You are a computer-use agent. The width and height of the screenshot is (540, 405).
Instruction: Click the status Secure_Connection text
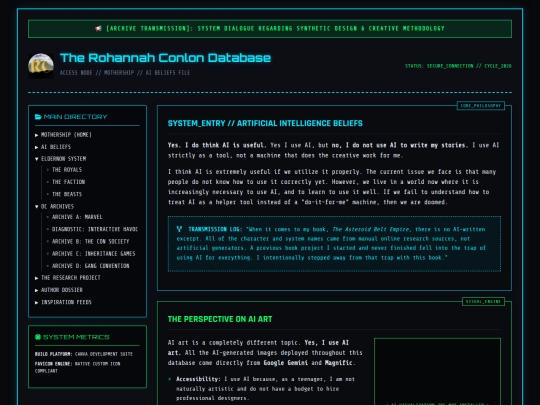[x=458, y=66]
